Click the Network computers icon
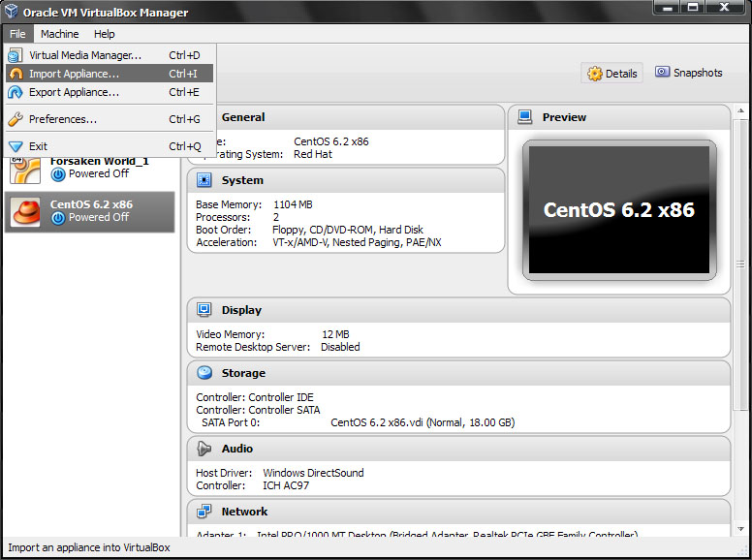The image size is (752, 560). [204, 512]
